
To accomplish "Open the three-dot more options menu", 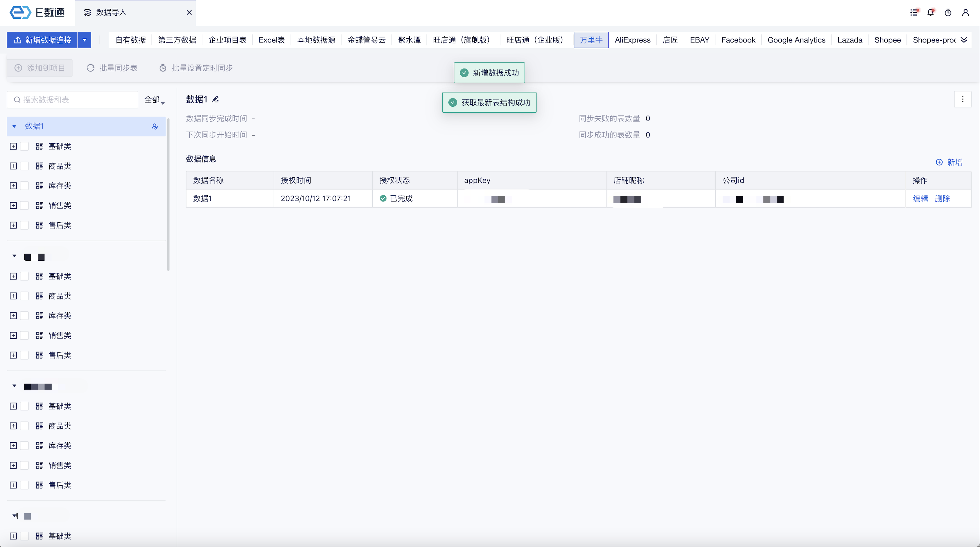I will click(963, 99).
